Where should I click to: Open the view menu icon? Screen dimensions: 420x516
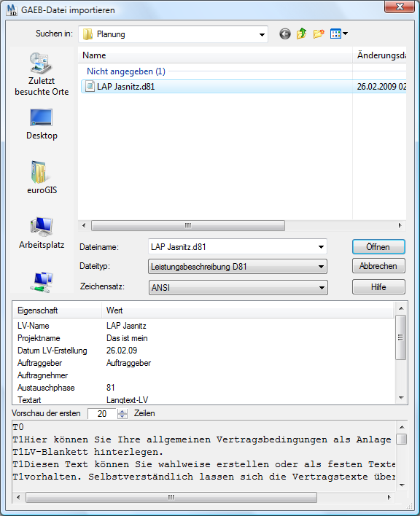click(x=339, y=34)
